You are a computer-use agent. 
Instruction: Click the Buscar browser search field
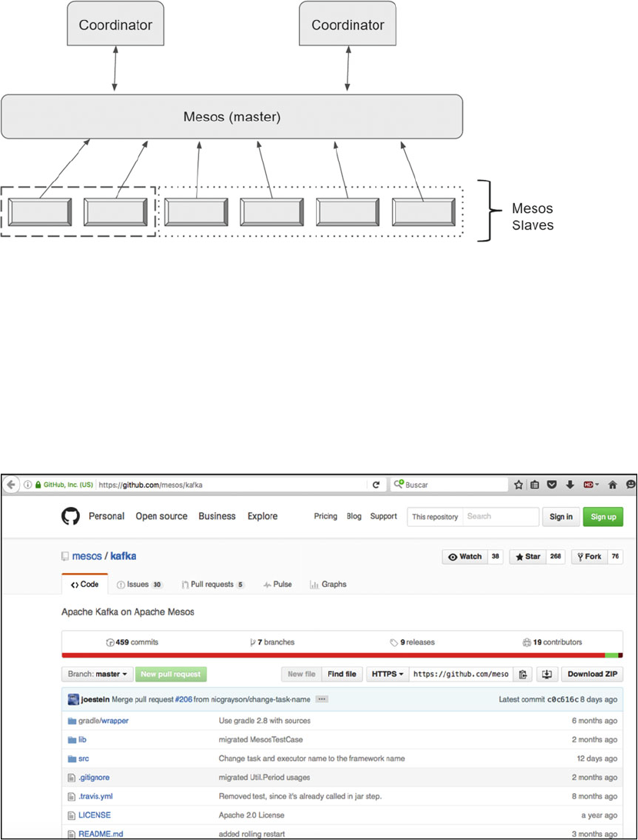point(450,485)
